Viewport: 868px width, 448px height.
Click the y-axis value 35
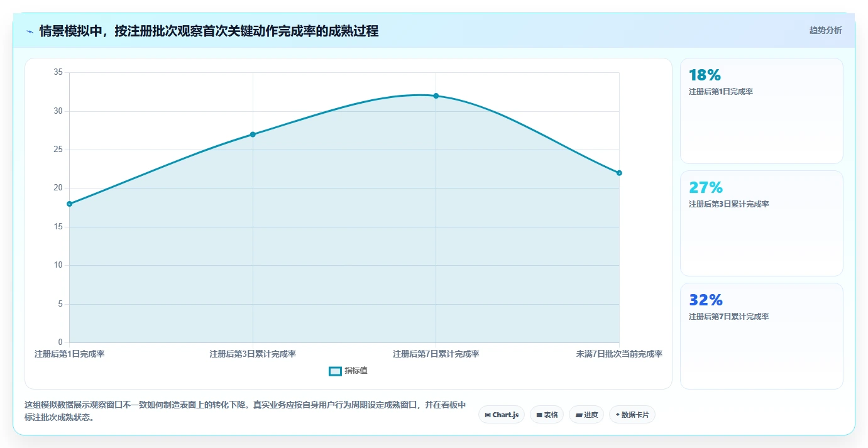pos(58,72)
